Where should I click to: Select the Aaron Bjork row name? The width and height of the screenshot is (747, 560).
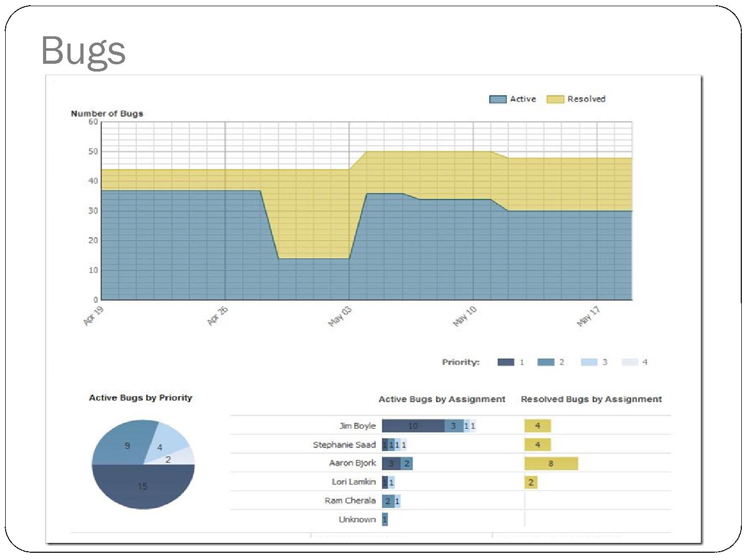[x=353, y=463]
